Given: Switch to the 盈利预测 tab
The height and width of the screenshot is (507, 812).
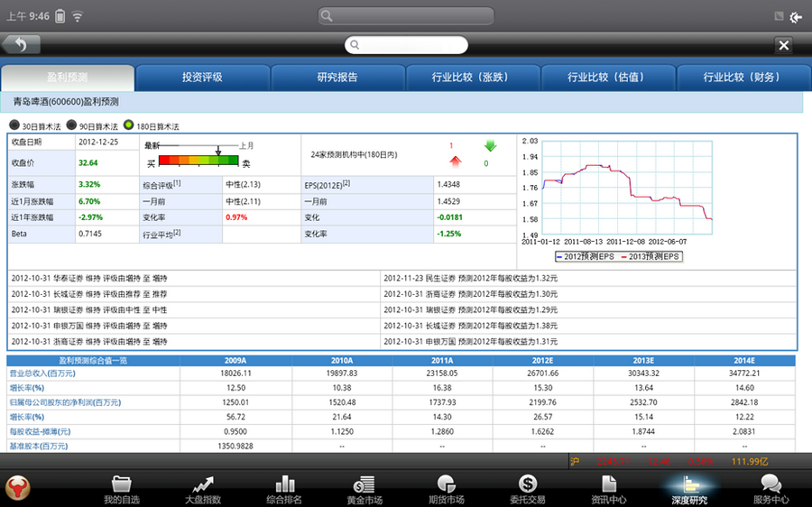Looking at the screenshot, I should pyautogui.click(x=68, y=78).
